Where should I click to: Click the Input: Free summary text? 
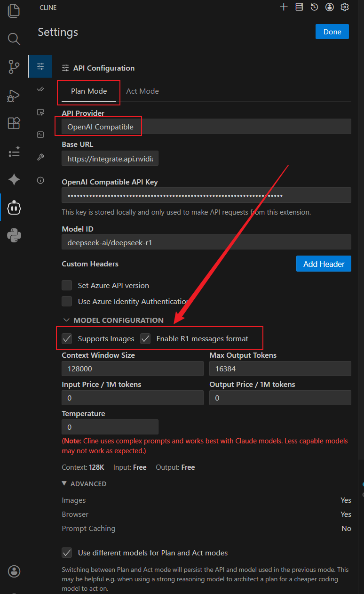click(130, 467)
